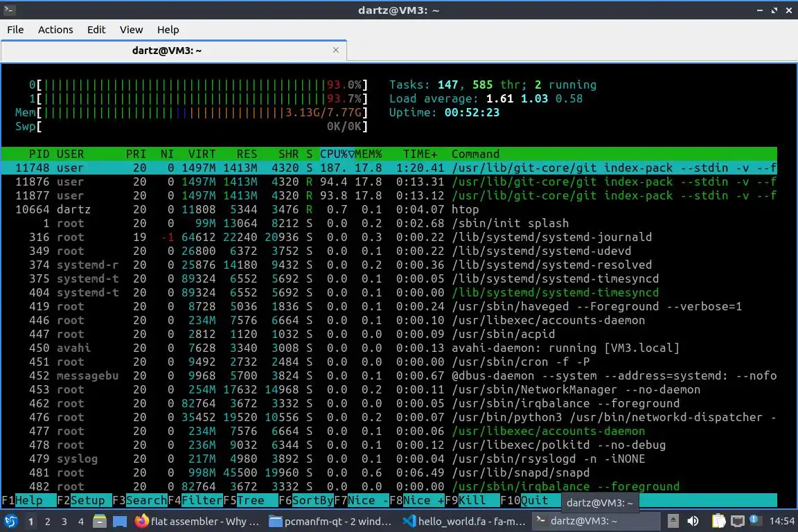
Task: Select the NetworkManager process row
Action: [x=389, y=389]
